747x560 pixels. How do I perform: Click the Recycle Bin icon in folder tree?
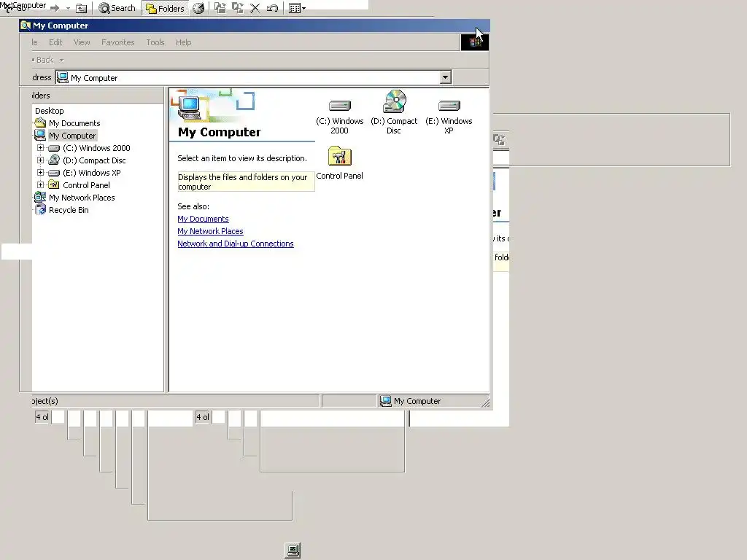tap(41, 209)
